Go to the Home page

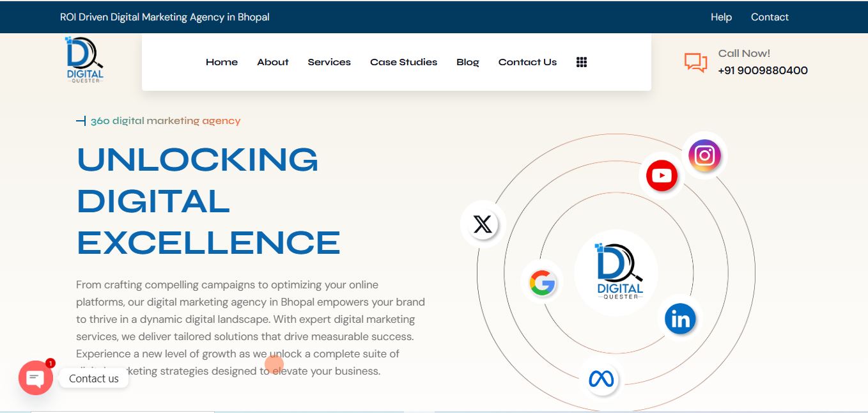(222, 62)
